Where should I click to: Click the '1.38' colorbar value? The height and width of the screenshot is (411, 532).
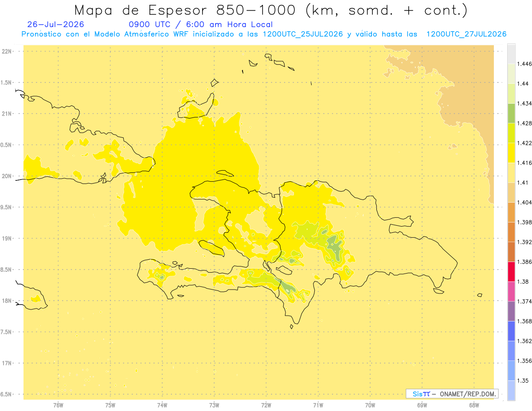(x=523, y=282)
